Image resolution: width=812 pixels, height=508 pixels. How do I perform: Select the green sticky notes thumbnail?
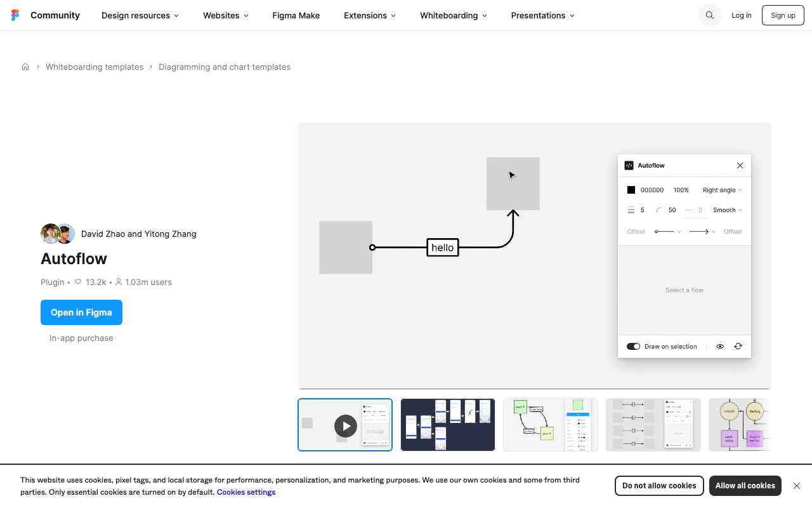click(551, 425)
